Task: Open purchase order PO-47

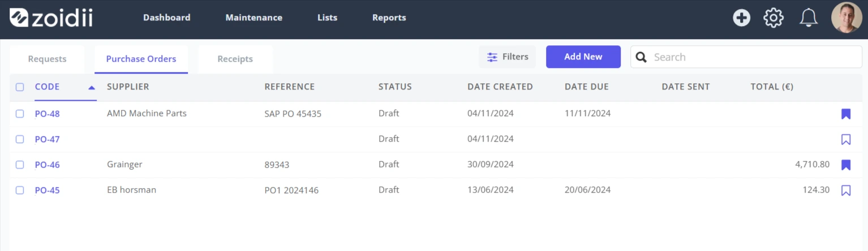Action: click(47, 139)
